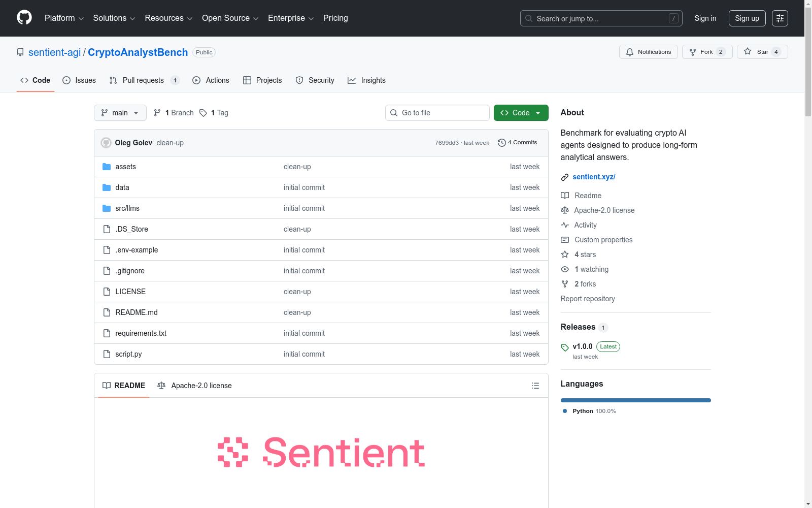Open the README outline list icon
The image size is (812, 508).
click(x=535, y=386)
